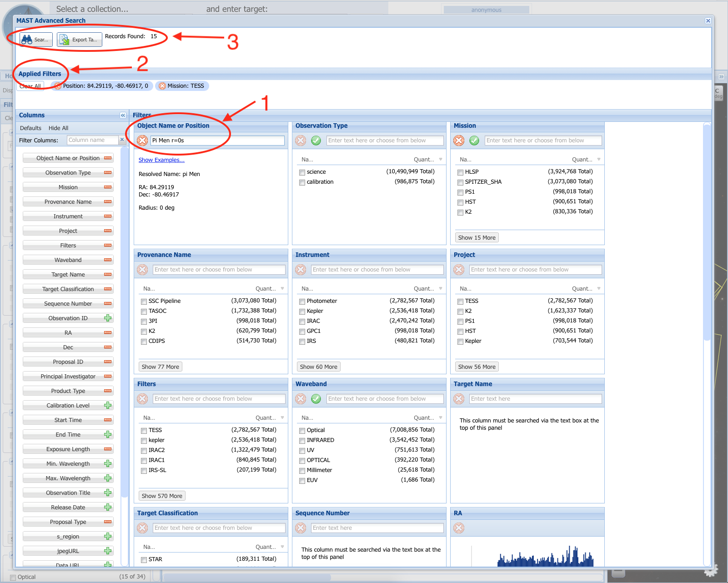
Task: Clear the Observation Type filter
Action: click(301, 141)
